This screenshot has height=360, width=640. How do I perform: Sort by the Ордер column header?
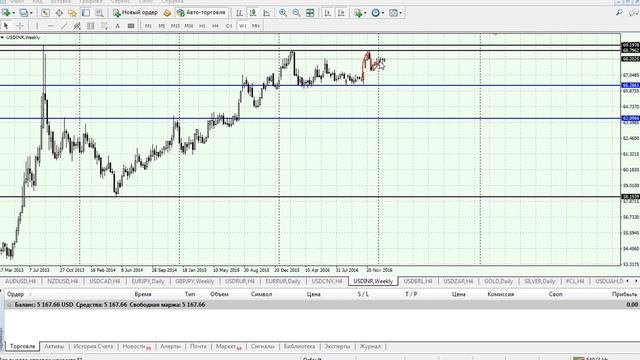(x=16, y=294)
